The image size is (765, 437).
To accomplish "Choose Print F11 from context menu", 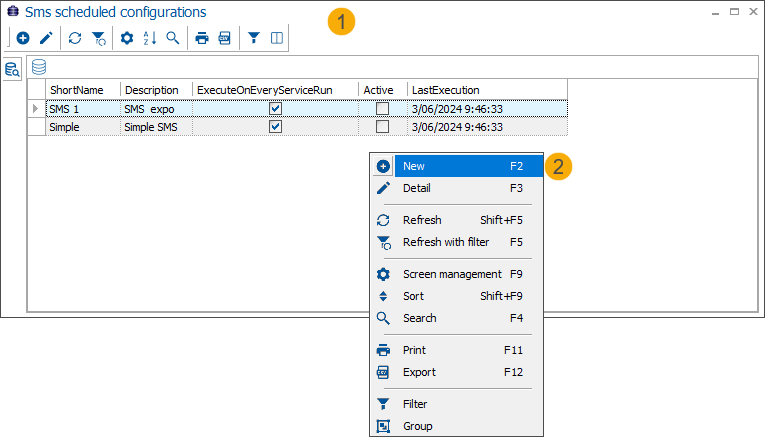I will pos(458,350).
